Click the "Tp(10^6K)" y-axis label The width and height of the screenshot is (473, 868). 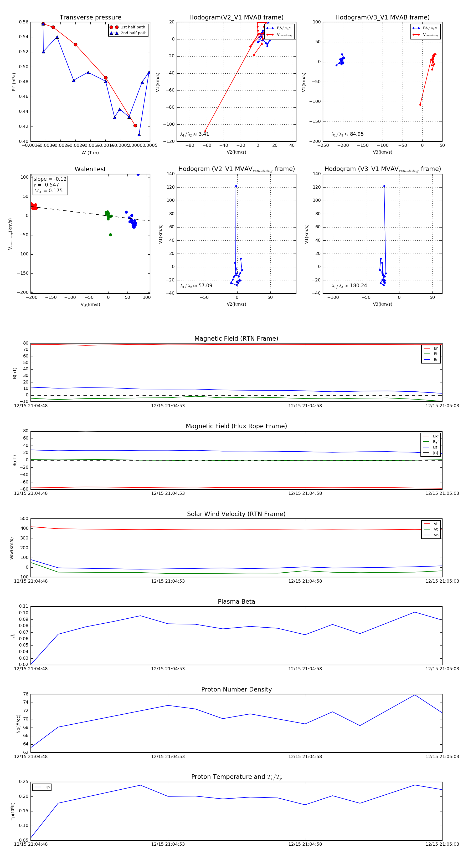(x=13, y=811)
